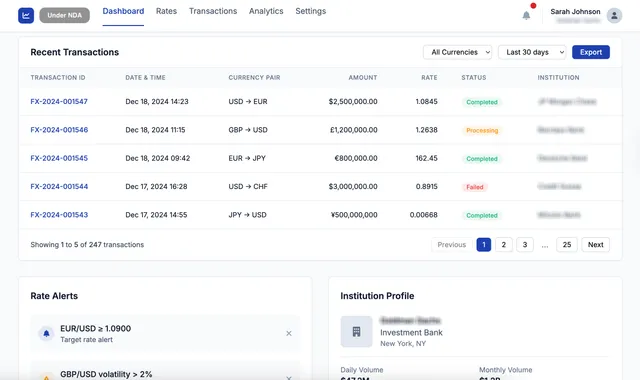Click the £1,200,000.00 amount
This screenshot has height=380, width=640.
[x=354, y=130]
